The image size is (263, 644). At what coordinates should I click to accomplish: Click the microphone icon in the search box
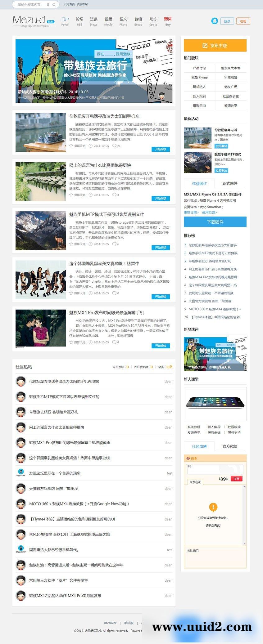click(48, 5)
